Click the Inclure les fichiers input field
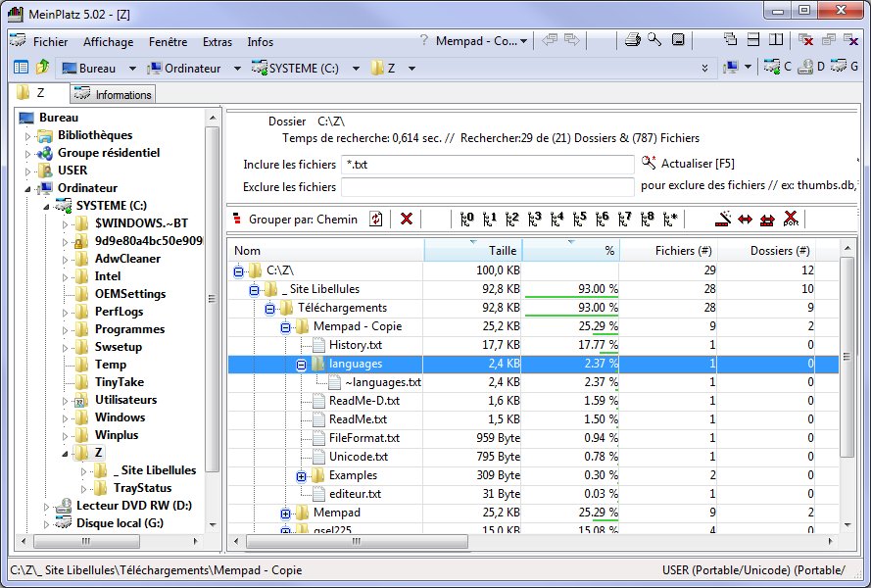The height and width of the screenshot is (588, 871). (x=487, y=165)
